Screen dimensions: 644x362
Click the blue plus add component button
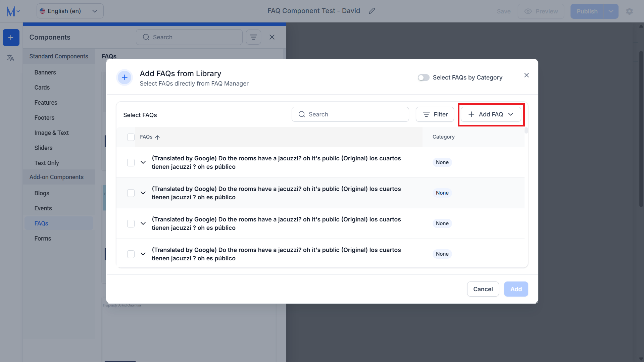pyautogui.click(x=11, y=38)
